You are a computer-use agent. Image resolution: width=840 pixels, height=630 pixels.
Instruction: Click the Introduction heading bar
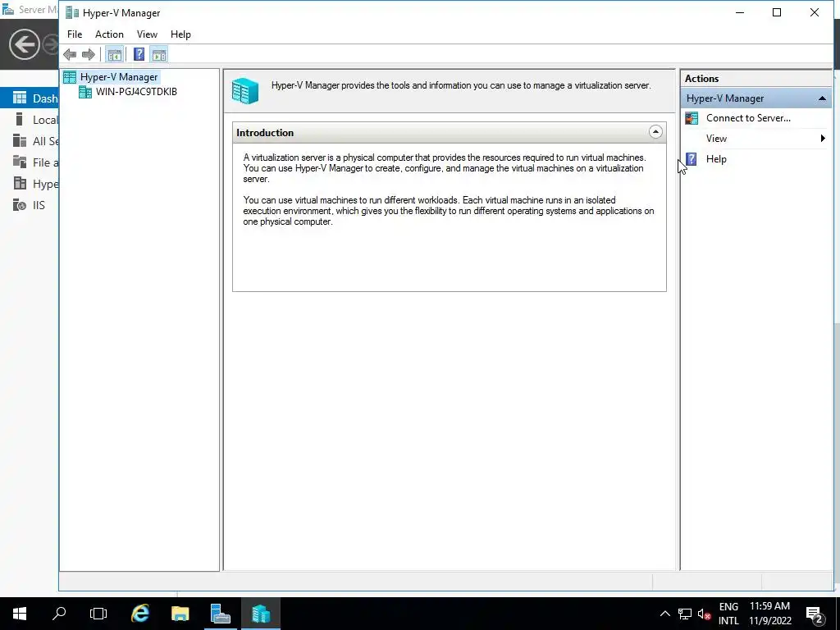[450, 133]
